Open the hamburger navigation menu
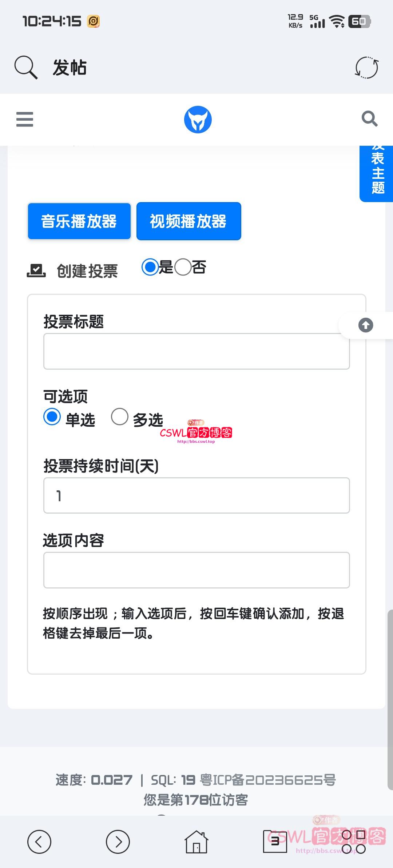The width and height of the screenshot is (393, 868). click(x=24, y=120)
